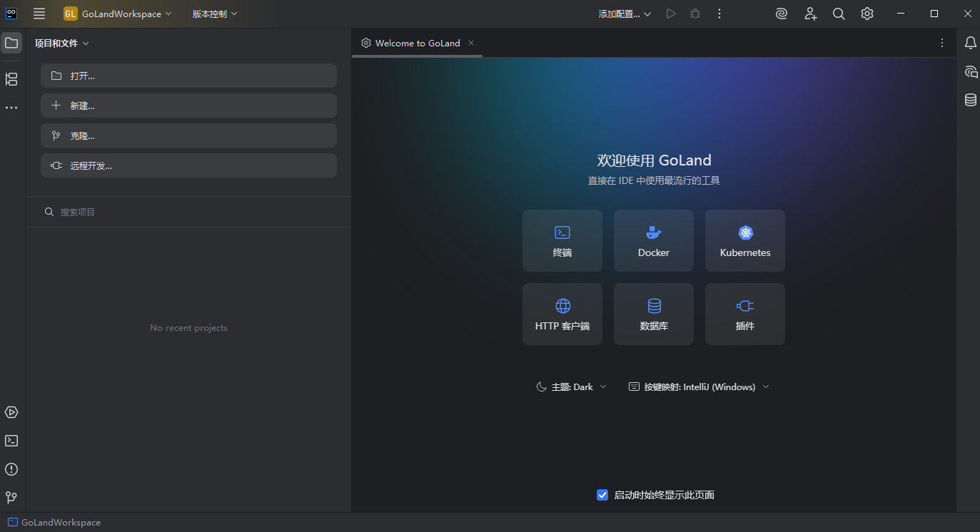Minimize the GoLand window

point(901,14)
